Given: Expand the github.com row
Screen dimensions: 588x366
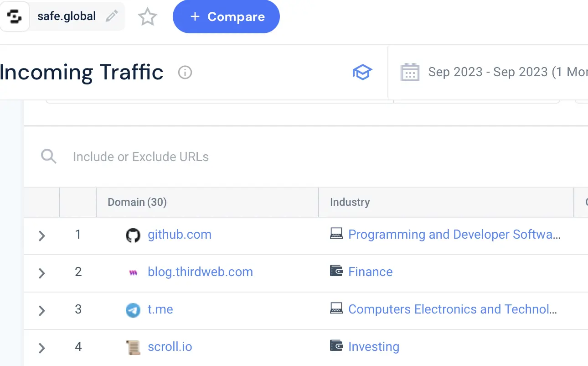Looking at the screenshot, I should [x=41, y=236].
